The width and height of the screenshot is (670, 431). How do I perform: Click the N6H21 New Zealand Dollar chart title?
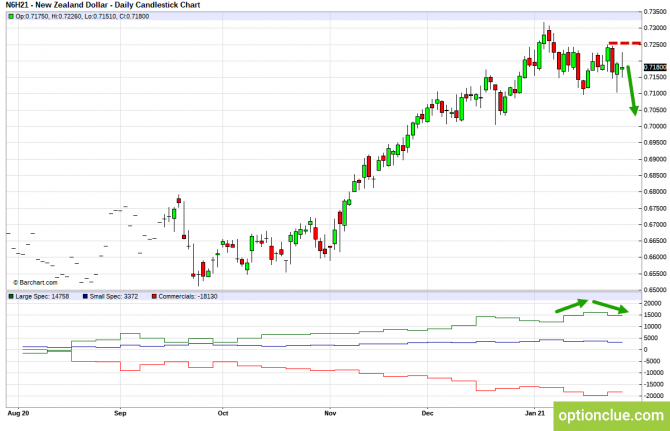[x=103, y=5]
